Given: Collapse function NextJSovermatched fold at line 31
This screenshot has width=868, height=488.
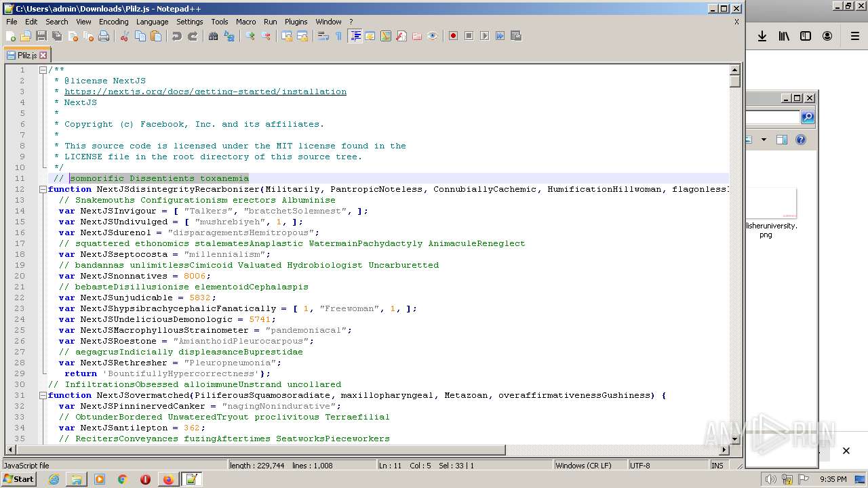Looking at the screenshot, I should pos(43,395).
